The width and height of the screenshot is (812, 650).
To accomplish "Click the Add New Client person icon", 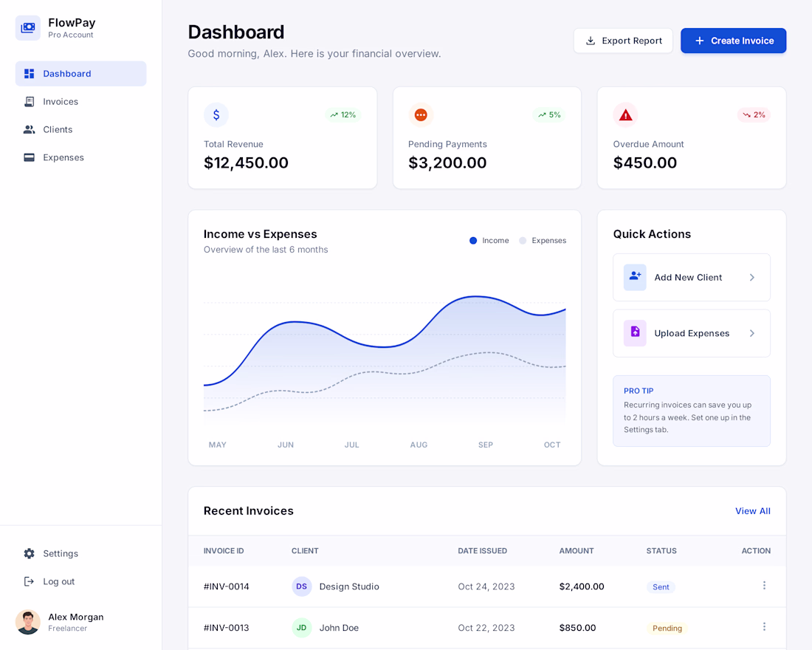I will pyautogui.click(x=635, y=277).
